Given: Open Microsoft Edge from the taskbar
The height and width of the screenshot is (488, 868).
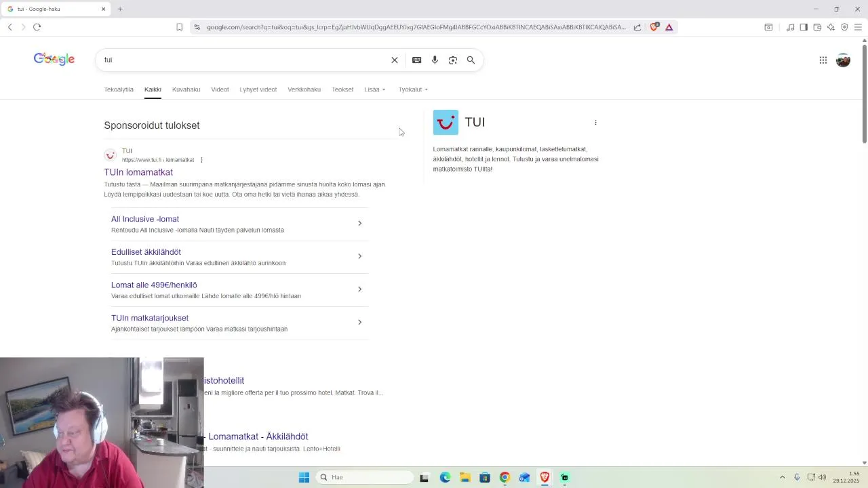Looking at the screenshot, I should [445, 477].
